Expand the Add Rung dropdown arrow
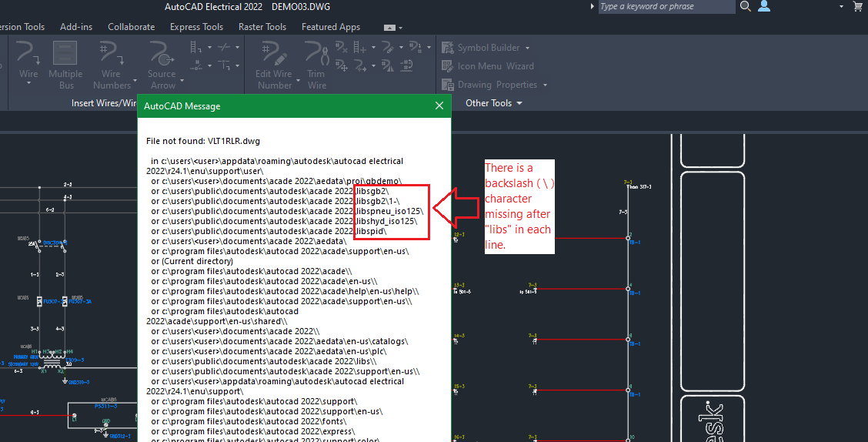 [373, 48]
